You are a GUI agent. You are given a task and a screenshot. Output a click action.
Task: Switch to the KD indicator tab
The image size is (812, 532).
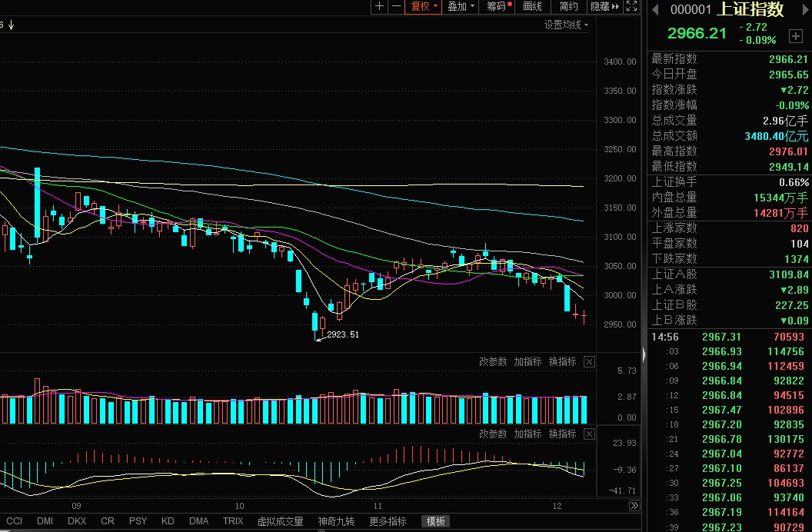point(168,521)
